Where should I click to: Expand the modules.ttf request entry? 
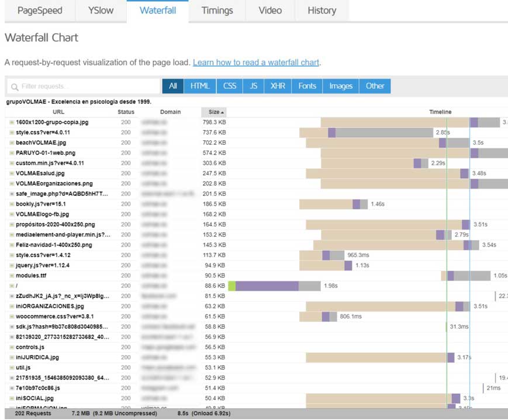tap(12, 276)
